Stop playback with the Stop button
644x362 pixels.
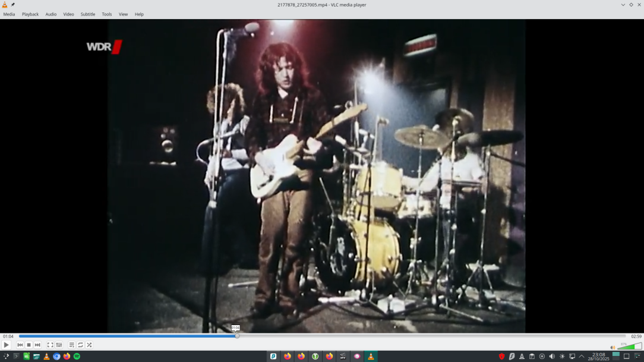pyautogui.click(x=29, y=345)
